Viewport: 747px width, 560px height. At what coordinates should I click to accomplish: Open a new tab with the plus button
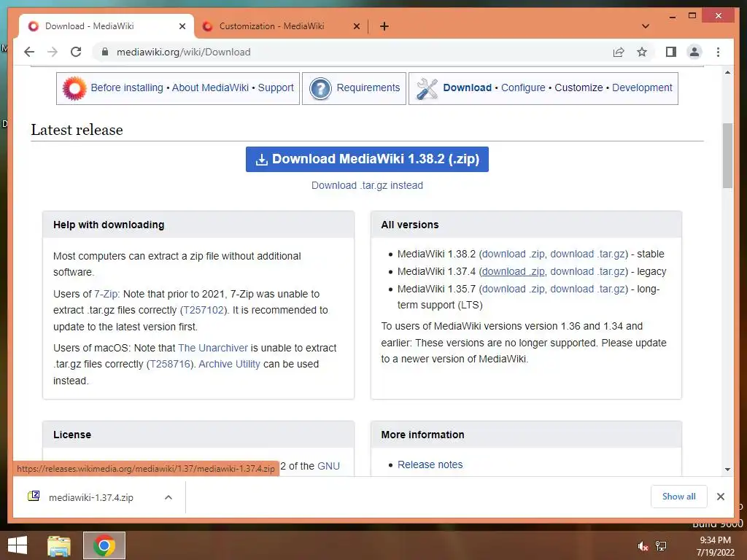click(x=384, y=26)
